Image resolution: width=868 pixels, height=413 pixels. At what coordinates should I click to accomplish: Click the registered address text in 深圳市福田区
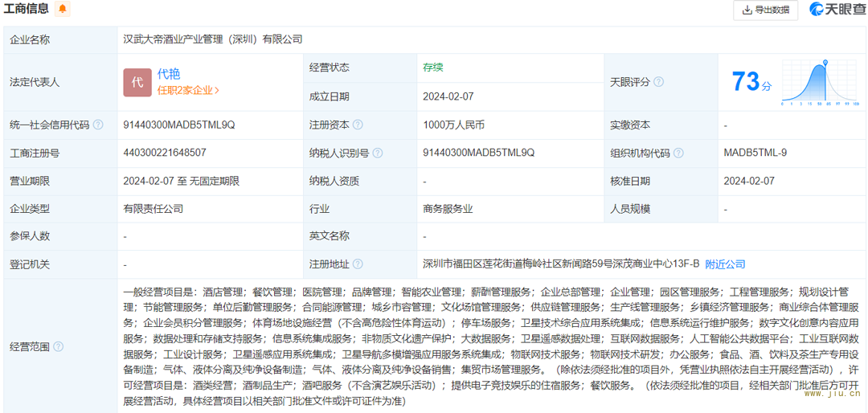pos(560,264)
